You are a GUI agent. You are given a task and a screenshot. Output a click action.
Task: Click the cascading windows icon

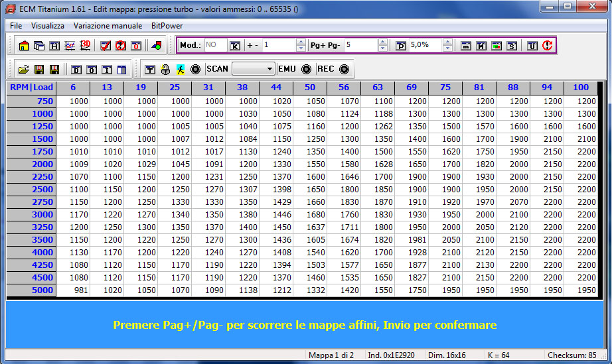pos(39,46)
